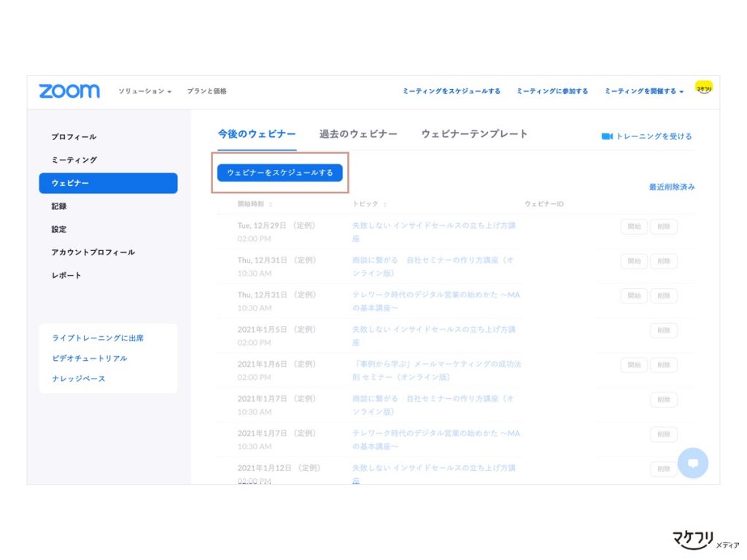Open 記録 in the sidebar
Image resolution: width=747 pixels, height=560 pixels.
59,206
